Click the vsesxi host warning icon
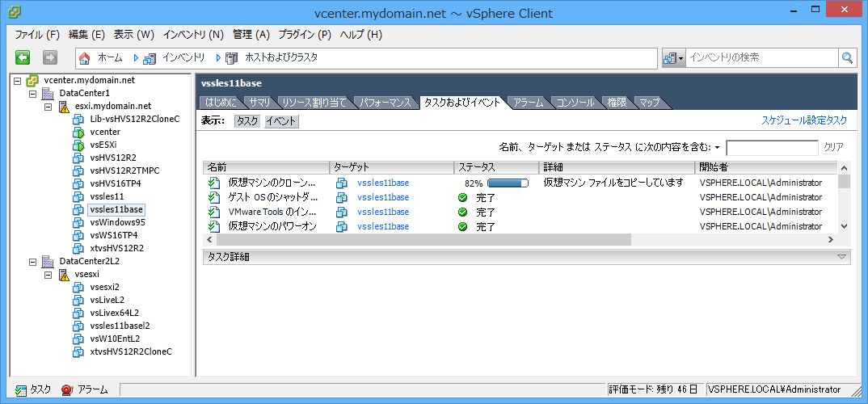This screenshot has height=404, width=868. [63, 274]
